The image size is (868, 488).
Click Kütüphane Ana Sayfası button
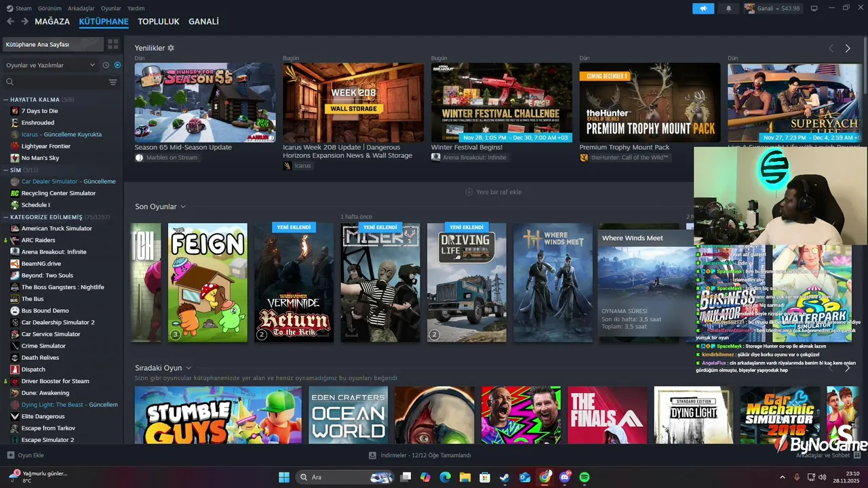(53, 44)
